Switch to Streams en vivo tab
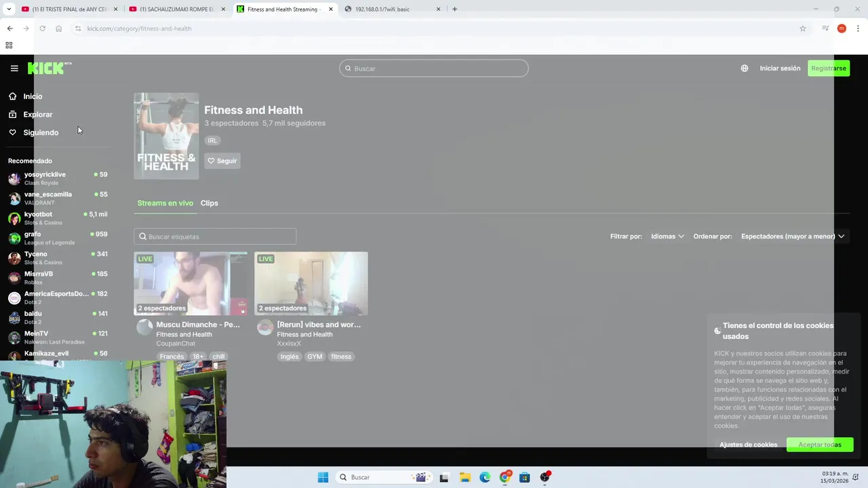The image size is (868, 488). pyautogui.click(x=165, y=203)
